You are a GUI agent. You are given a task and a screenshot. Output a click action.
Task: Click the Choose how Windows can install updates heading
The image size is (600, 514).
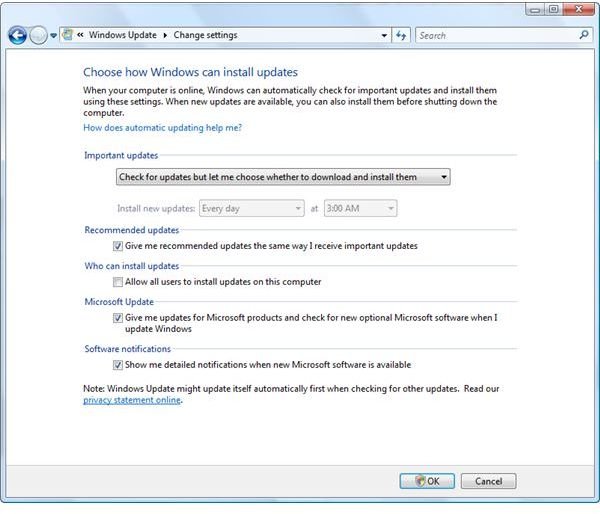click(x=191, y=72)
